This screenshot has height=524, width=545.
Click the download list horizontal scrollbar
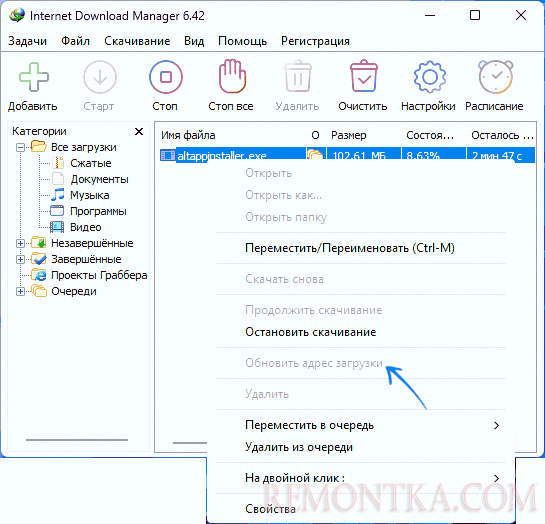[190, 443]
